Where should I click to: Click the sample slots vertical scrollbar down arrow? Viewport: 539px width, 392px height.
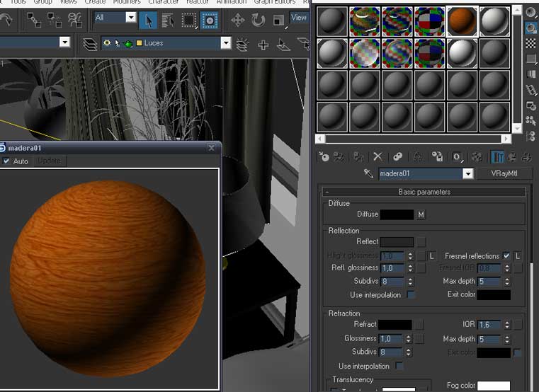click(516, 129)
